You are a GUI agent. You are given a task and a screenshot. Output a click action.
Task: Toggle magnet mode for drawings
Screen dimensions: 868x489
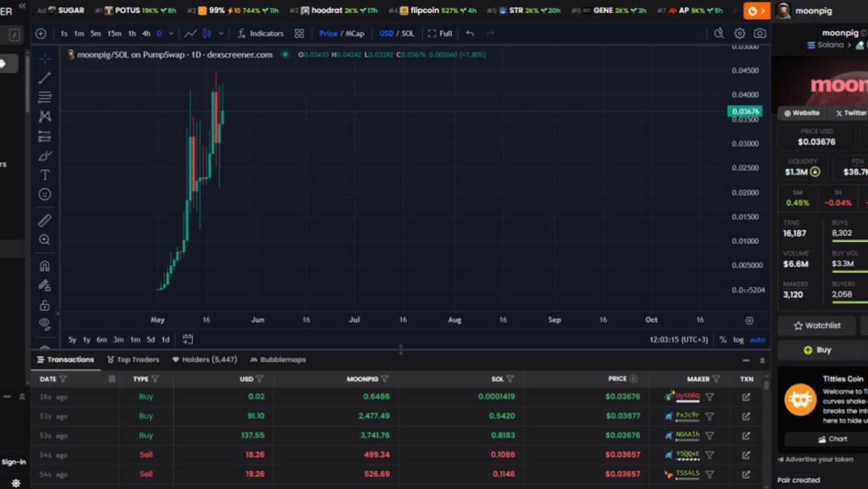click(45, 266)
